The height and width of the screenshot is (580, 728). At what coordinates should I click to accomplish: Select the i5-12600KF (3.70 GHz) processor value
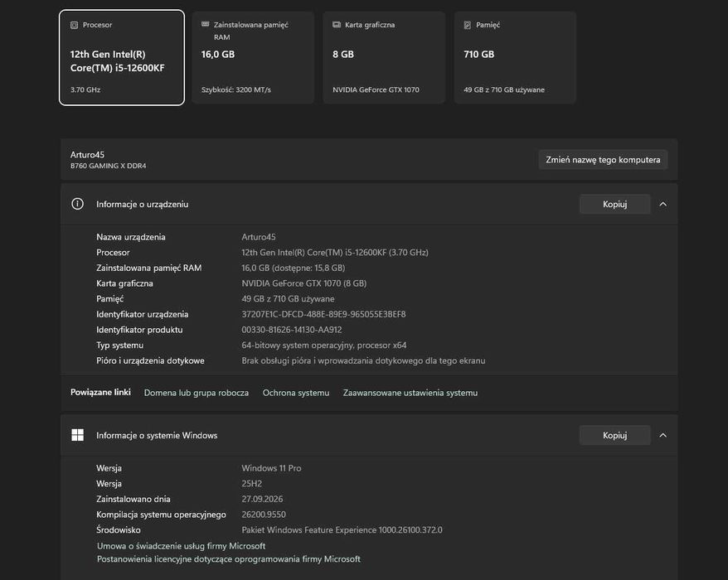334,253
